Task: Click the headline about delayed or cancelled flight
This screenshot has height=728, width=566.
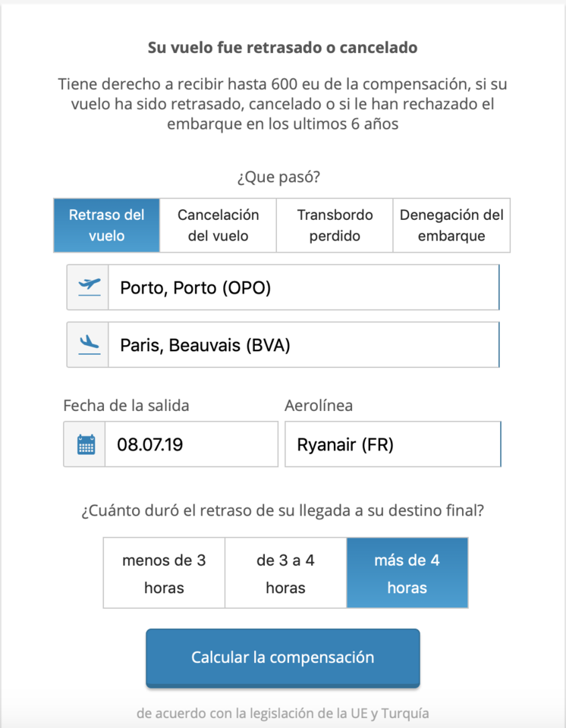Action: click(x=282, y=46)
